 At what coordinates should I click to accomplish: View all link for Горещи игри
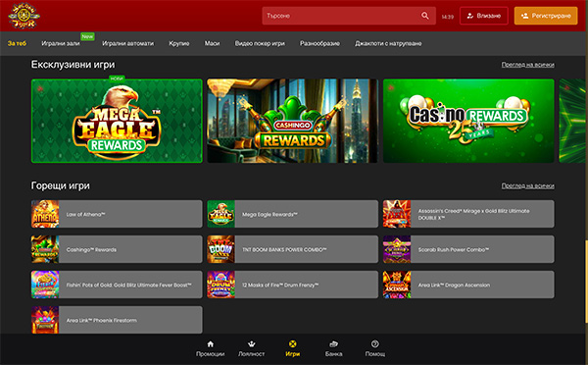click(528, 185)
